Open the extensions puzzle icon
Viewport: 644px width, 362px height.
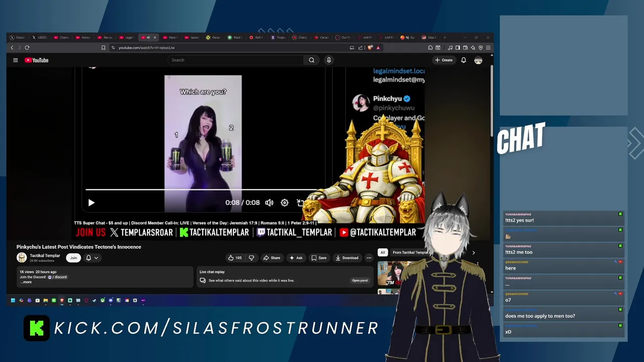430,48
